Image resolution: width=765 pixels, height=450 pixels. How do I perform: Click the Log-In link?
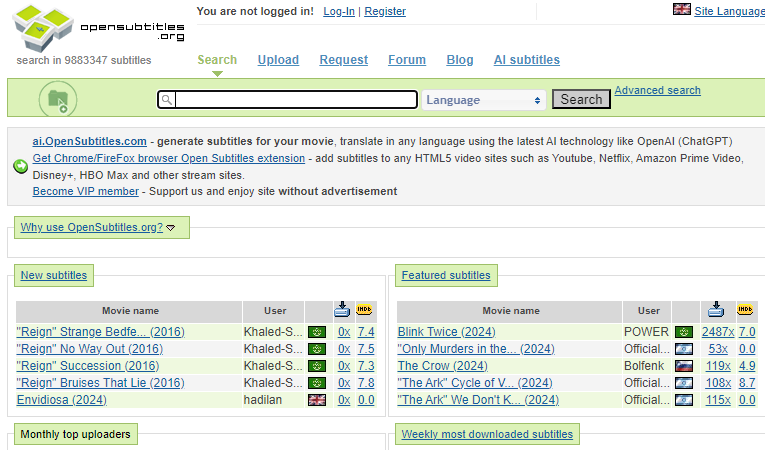coord(339,11)
